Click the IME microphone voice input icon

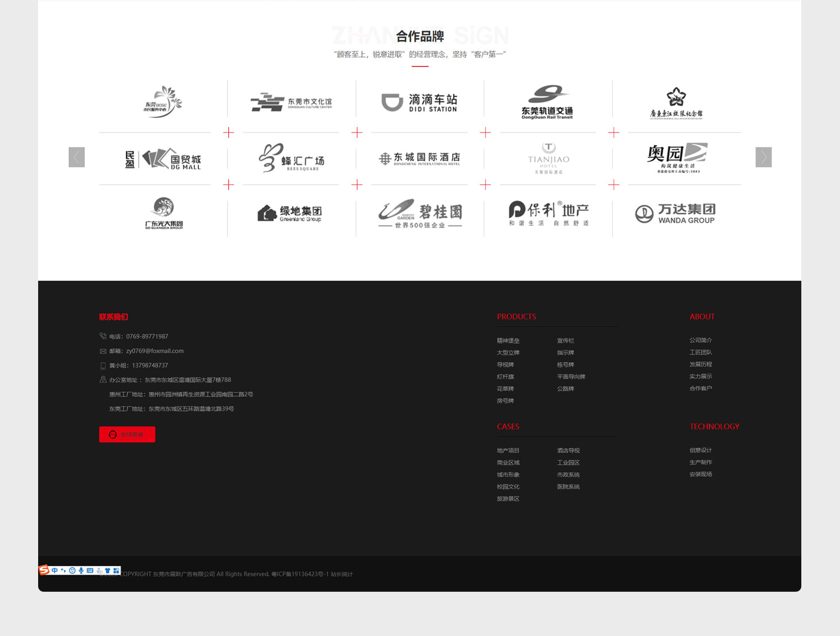pos(81,571)
